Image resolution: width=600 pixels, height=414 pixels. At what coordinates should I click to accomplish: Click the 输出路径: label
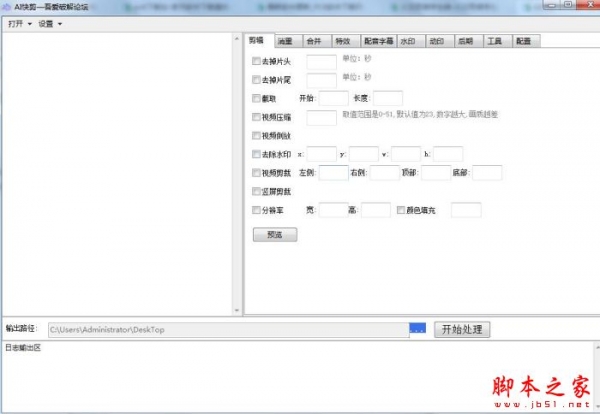click(x=21, y=328)
